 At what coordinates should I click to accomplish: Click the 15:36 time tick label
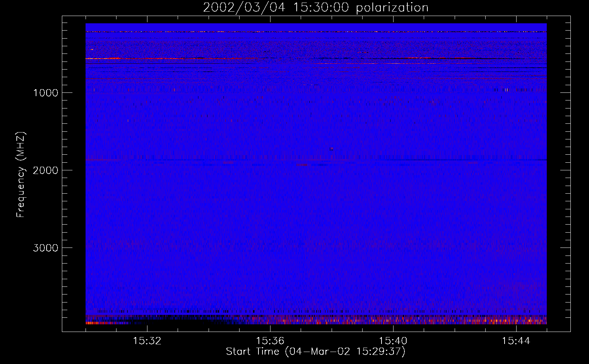[270, 341]
